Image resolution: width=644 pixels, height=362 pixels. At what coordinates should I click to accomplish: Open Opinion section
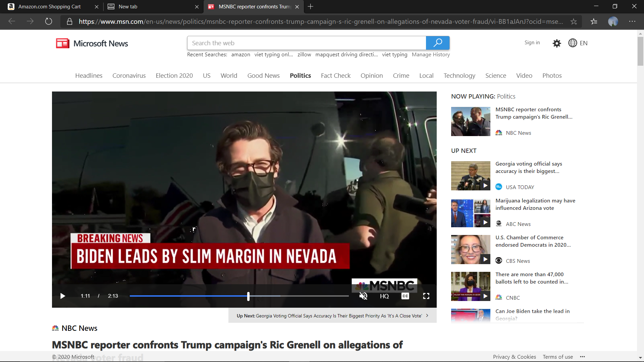point(372,75)
